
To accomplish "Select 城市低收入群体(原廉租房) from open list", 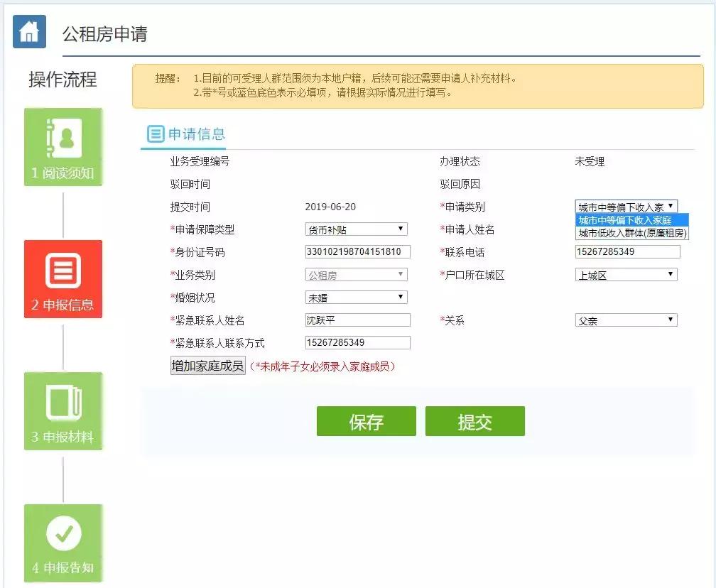I will (625, 232).
